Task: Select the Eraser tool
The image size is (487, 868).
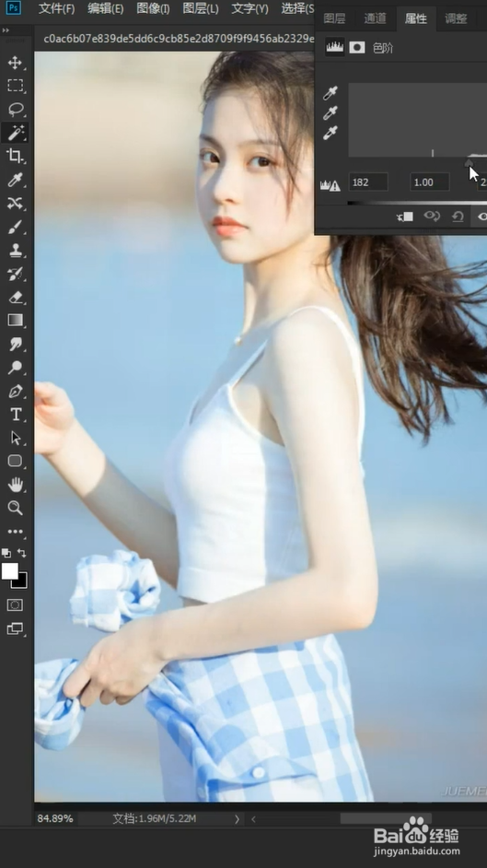Action: [15, 298]
